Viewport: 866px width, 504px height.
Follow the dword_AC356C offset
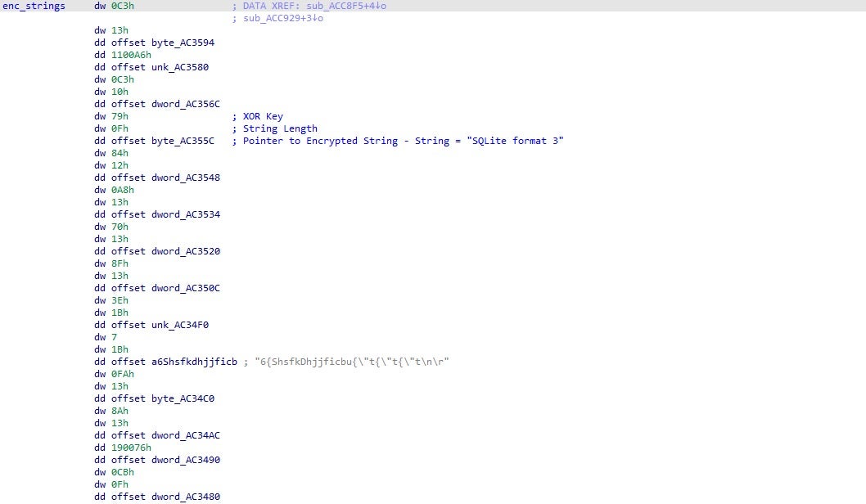185,104
